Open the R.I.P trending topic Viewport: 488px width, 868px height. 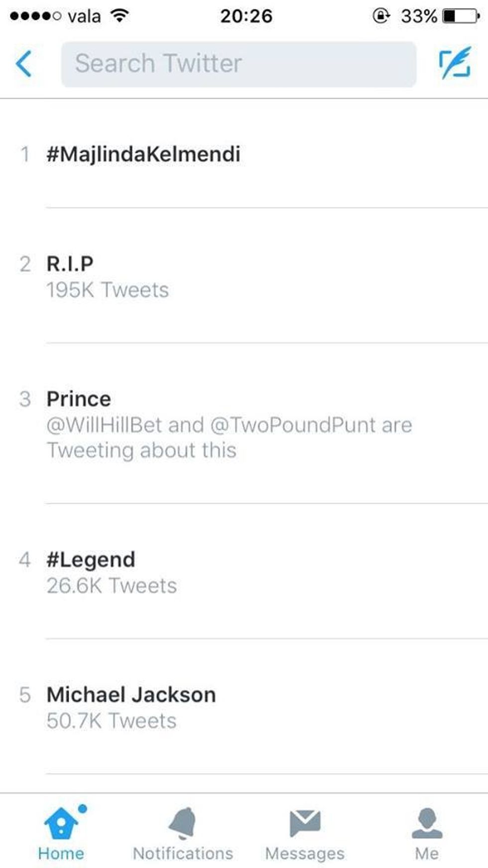coord(70,264)
